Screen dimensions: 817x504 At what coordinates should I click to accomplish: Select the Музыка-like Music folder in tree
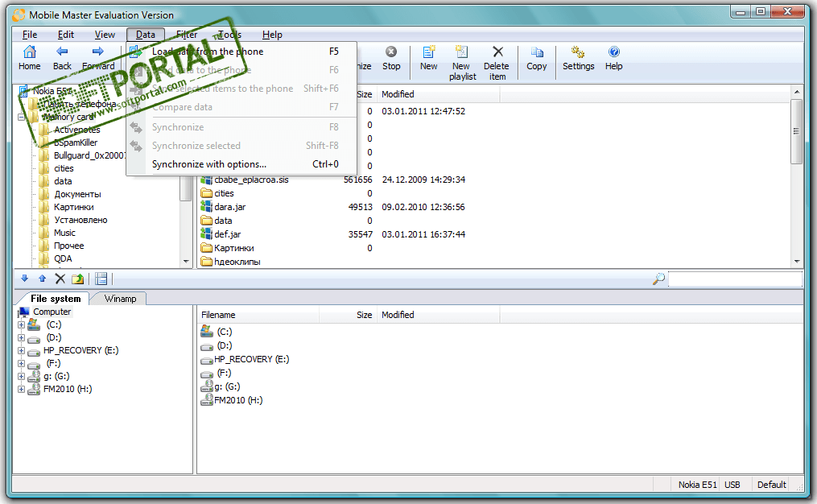[64, 233]
